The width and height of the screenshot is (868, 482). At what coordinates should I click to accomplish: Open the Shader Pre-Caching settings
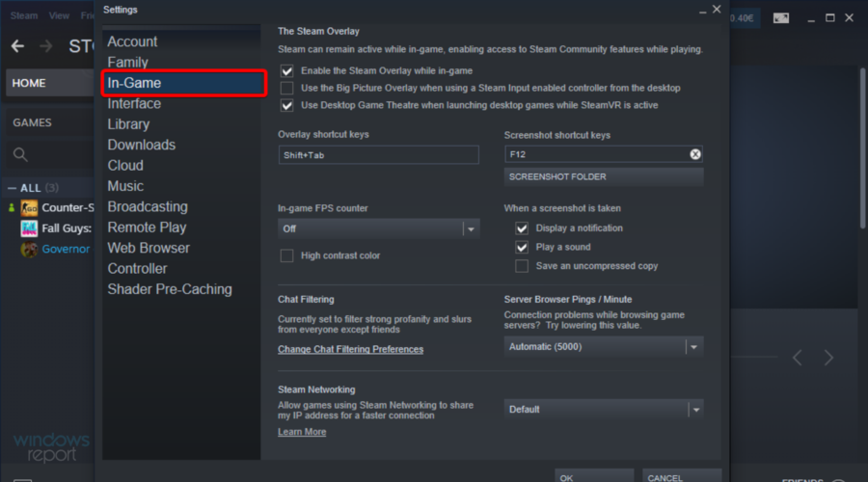pos(170,289)
